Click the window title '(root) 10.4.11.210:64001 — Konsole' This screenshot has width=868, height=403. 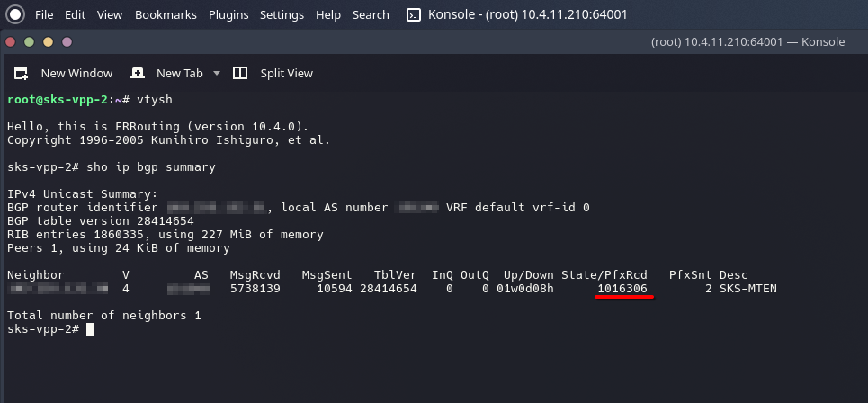(x=747, y=42)
